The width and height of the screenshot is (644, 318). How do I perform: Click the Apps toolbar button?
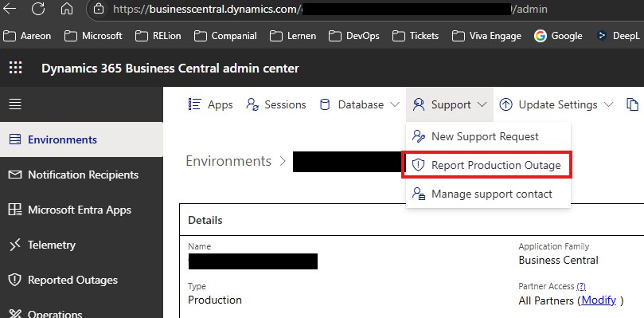coord(210,104)
